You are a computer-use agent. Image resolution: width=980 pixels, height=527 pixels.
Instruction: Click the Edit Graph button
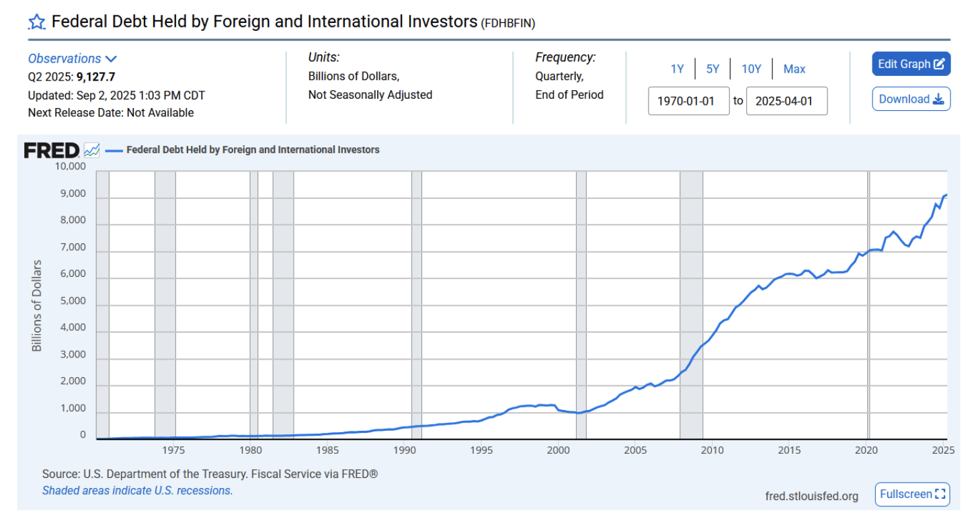point(911,63)
